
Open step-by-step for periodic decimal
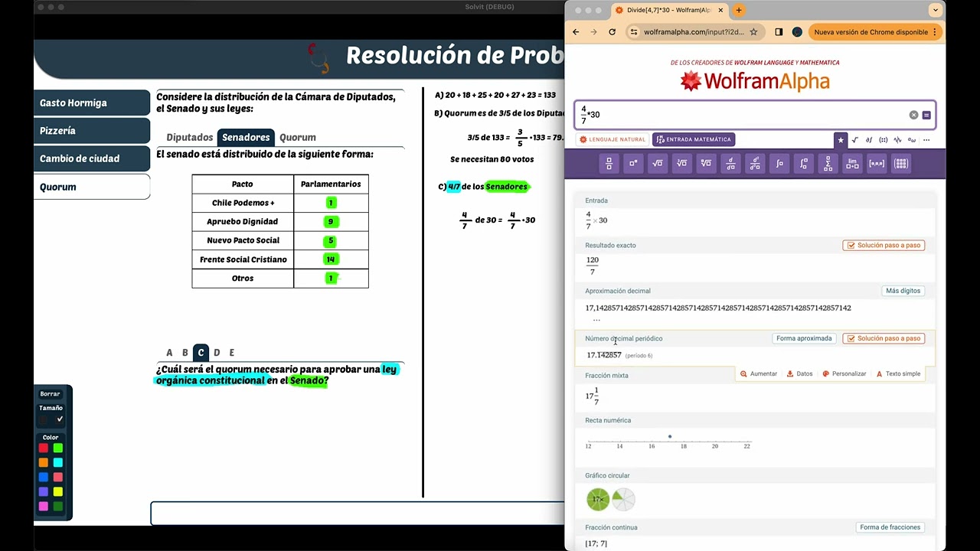tap(884, 338)
